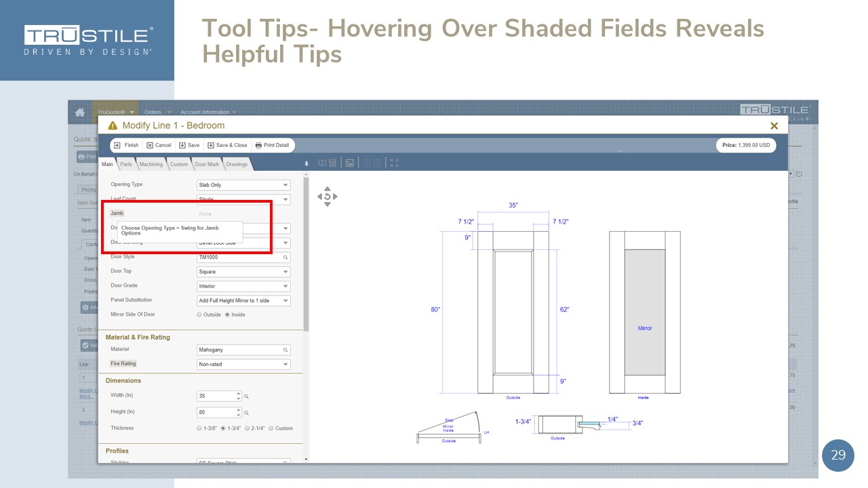Image resolution: width=868 pixels, height=488 pixels.
Task: Click the Door Style TM1000 field
Action: coord(243,258)
